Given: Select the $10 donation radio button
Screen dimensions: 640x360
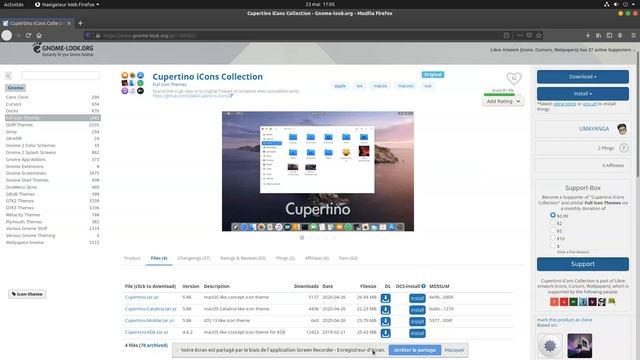Looking at the screenshot, I should (553, 238).
